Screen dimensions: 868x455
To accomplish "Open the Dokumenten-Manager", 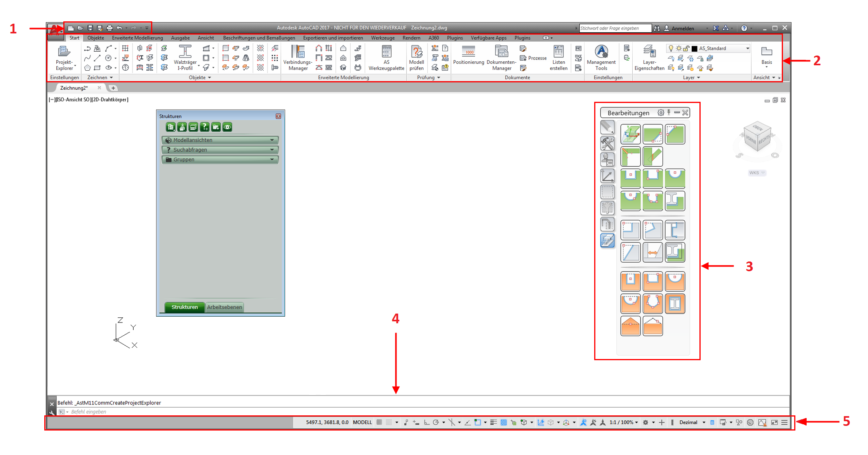I will tap(501, 52).
